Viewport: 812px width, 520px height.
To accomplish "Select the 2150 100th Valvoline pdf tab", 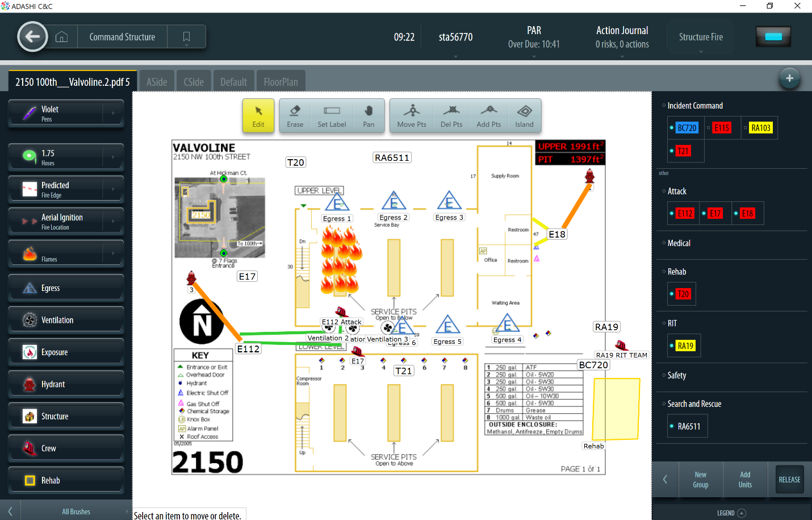I will point(73,82).
